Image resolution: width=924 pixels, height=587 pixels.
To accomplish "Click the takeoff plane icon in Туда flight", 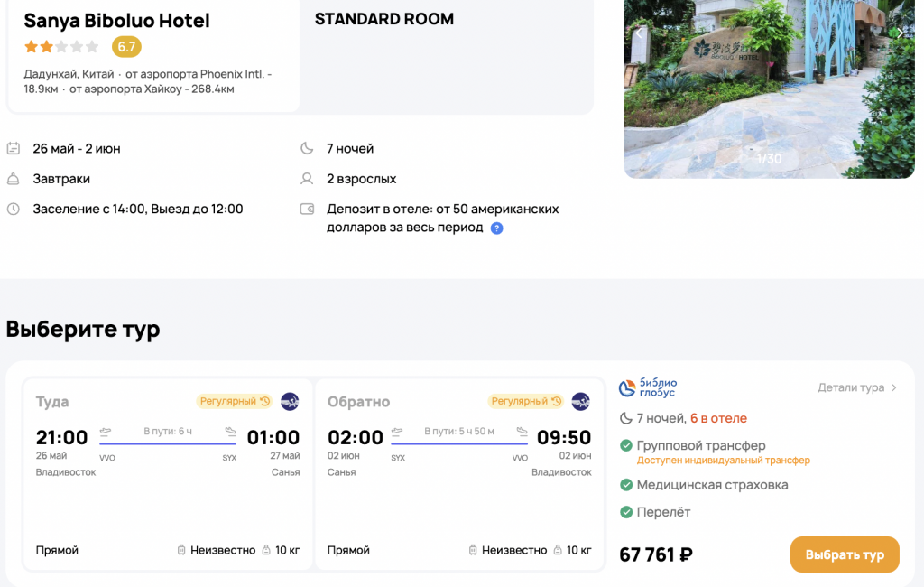I will pos(106,432).
